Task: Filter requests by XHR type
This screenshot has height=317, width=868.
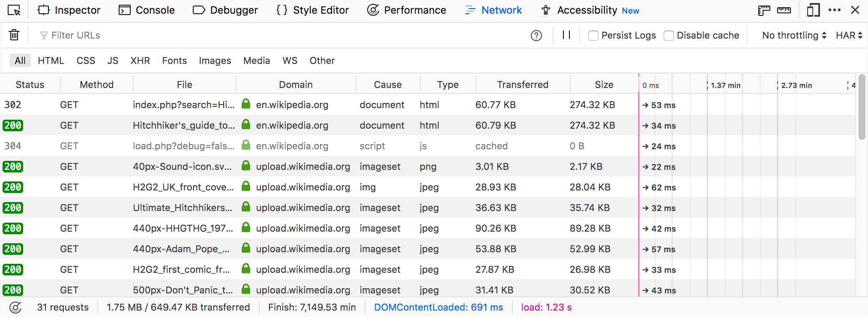Action: (x=140, y=60)
